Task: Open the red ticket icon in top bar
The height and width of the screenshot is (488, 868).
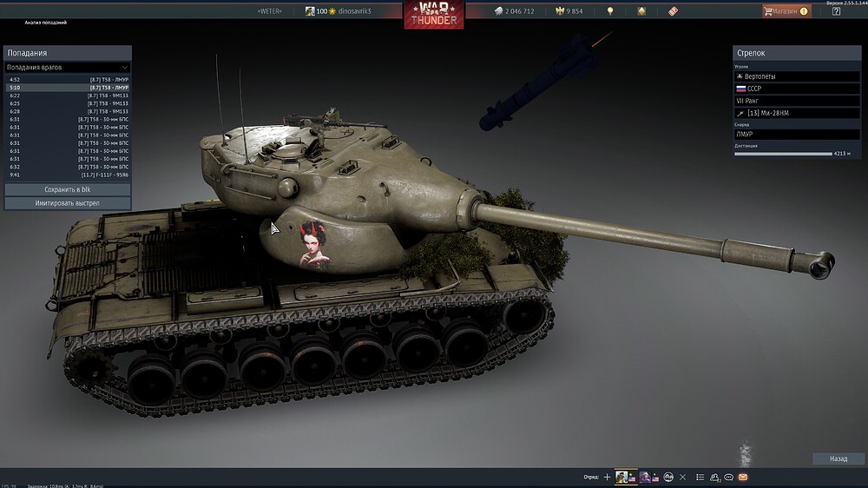Action: click(674, 11)
